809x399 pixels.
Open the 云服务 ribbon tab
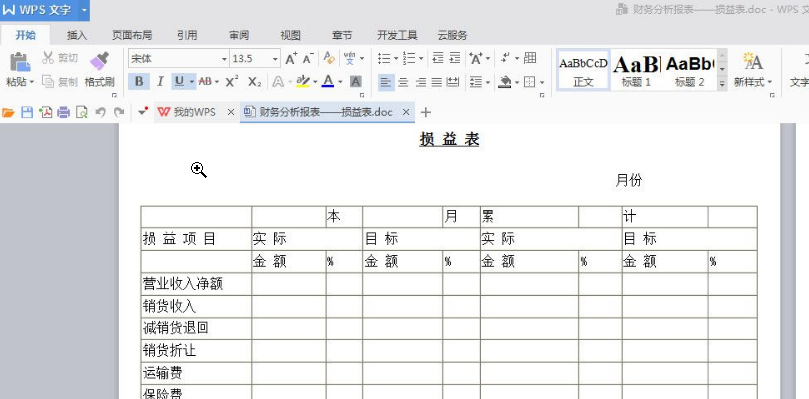(452, 35)
